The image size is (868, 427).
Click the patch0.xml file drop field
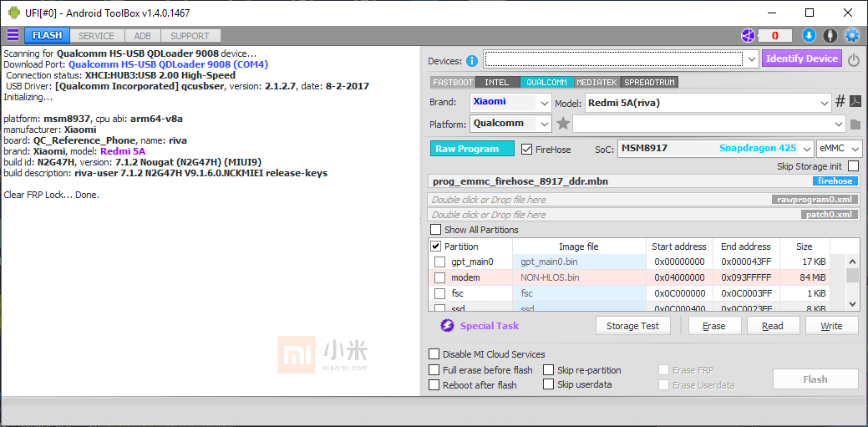pyautogui.click(x=644, y=215)
